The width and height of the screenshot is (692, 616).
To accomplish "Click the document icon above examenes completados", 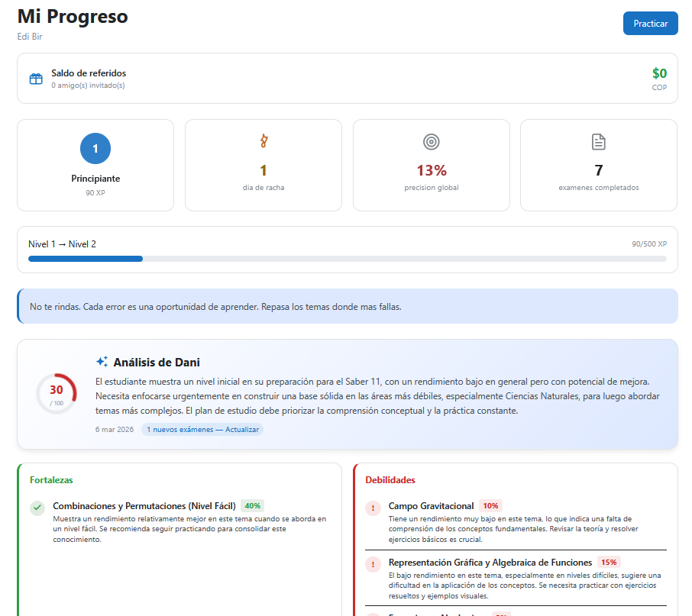I will [599, 142].
